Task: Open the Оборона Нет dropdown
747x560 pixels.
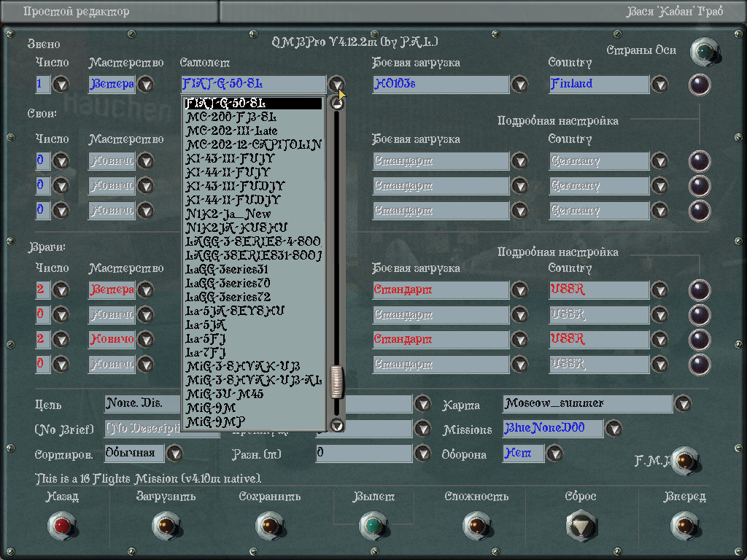Action: [554, 454]
